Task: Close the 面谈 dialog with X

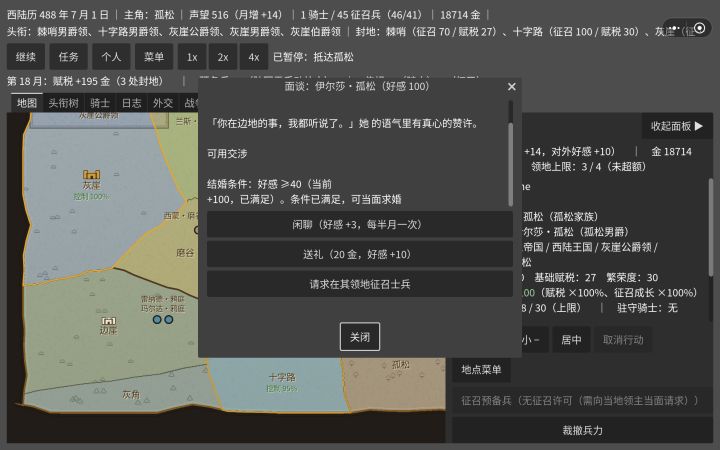Action: pos(512,87)
